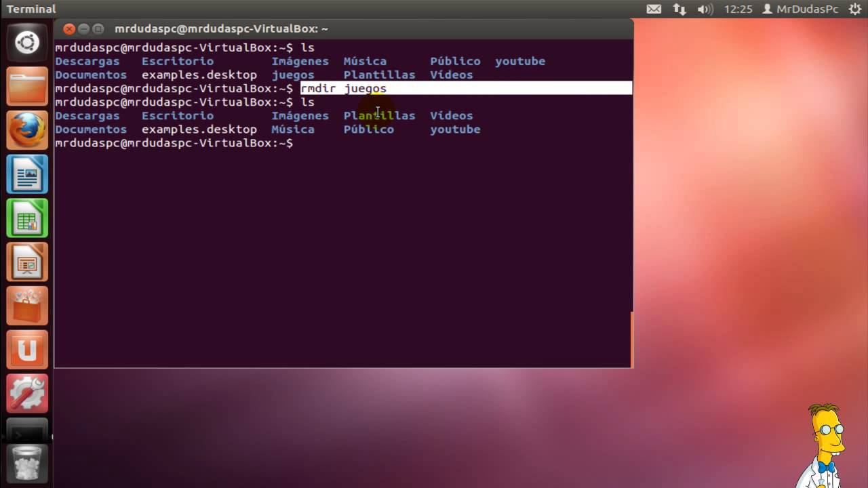Open the MrDudasPc user menu
The height and width of the screenshot is (488, 868).
(x=800, y=9)
